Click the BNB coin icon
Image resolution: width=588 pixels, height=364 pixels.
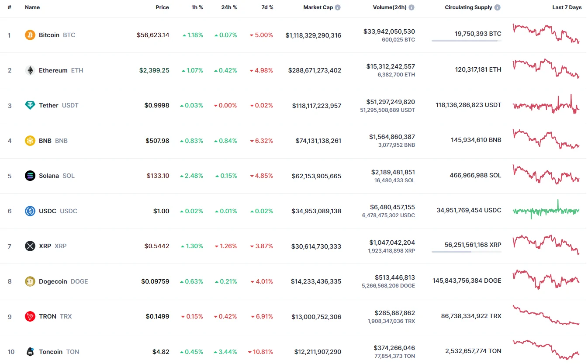[x=30, y=141]
